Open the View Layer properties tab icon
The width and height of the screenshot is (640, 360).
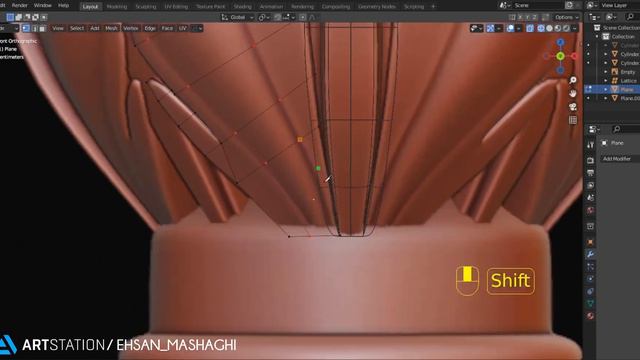click(591, 185)
